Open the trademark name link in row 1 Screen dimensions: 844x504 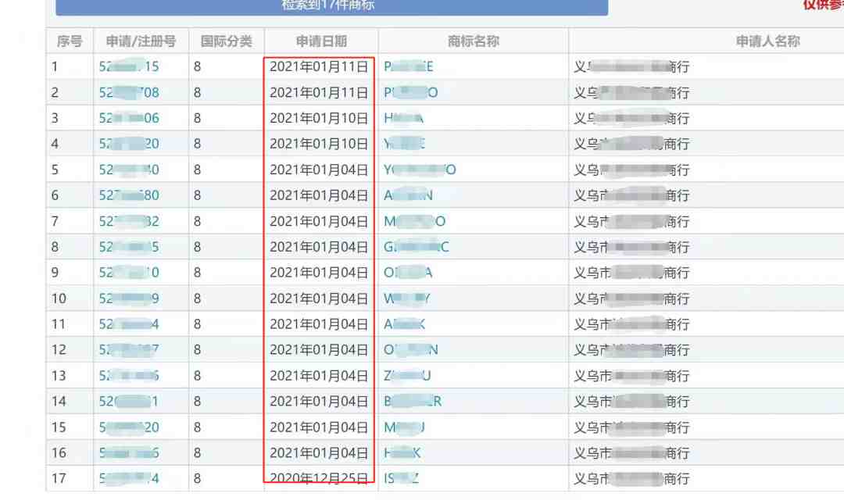[409, 66]
